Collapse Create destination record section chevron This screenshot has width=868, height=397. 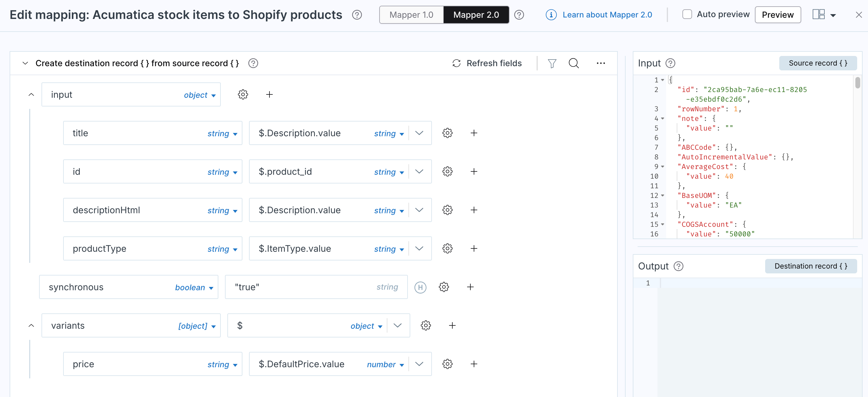(25, 63)
